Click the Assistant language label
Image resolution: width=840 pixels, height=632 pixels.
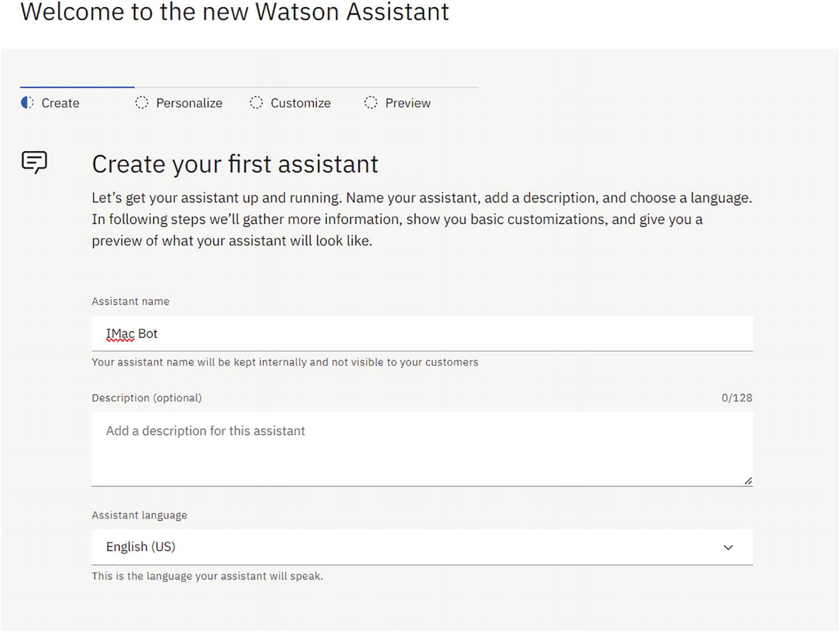pos(139,515)
